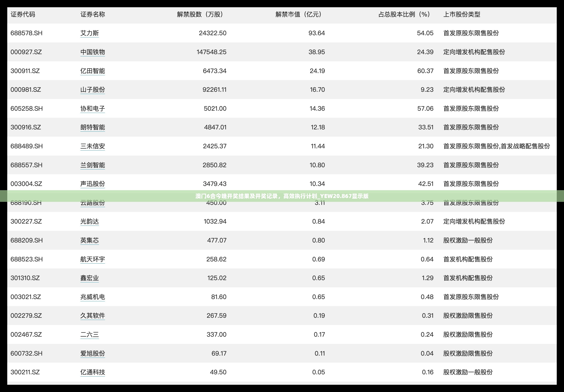The height and width of the screenshot is (392, 564).
Task: Select the code 300211.SZ
Action: click(25, 372)
